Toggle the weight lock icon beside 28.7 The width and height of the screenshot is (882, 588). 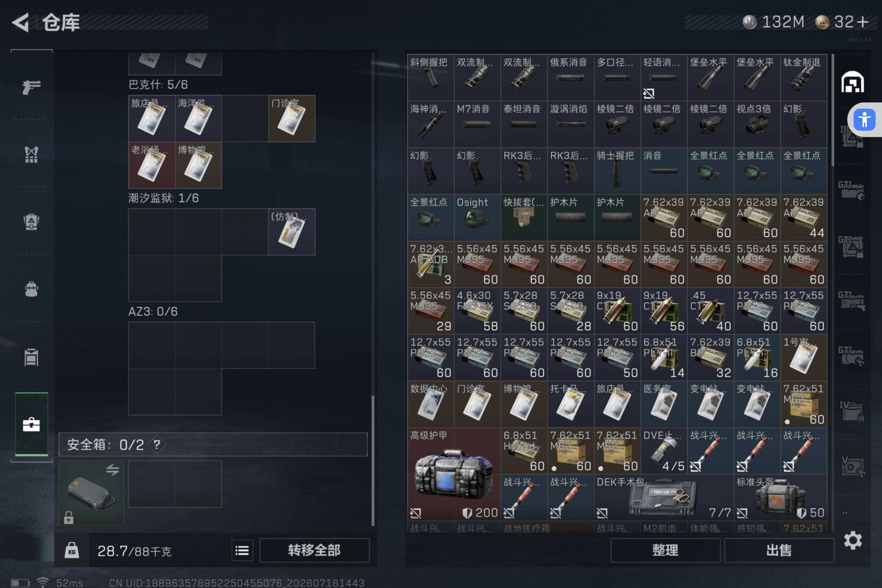point(72,551)
